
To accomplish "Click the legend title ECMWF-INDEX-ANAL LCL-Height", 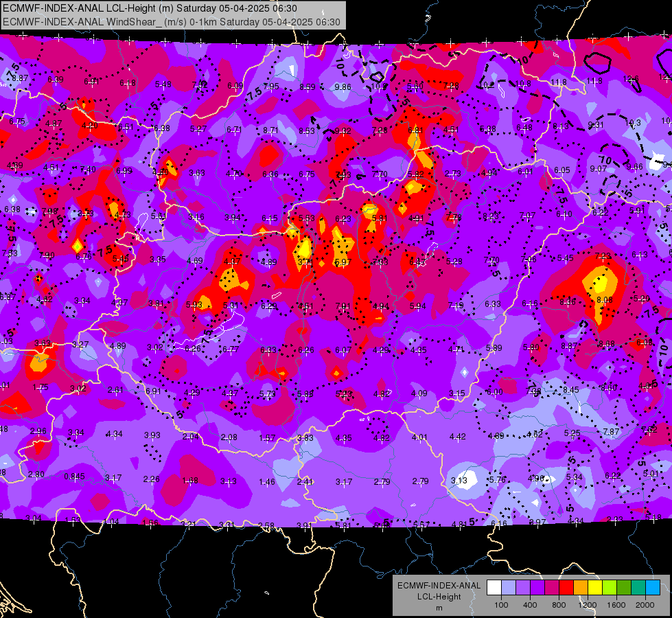I will [x=439, y=591].
